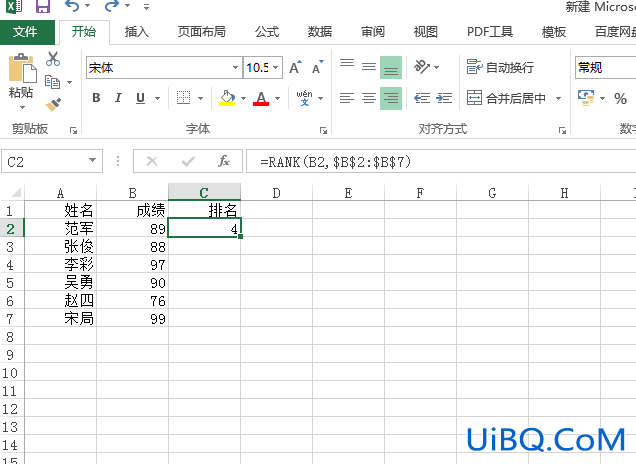Cancel formula entry with the X icon
The image size is (636, 464).
coord(152,161)
